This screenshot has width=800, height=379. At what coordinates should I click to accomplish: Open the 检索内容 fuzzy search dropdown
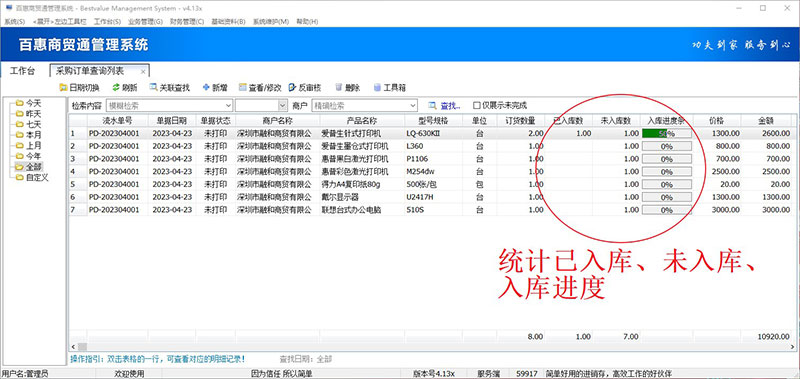pos(228,106)
